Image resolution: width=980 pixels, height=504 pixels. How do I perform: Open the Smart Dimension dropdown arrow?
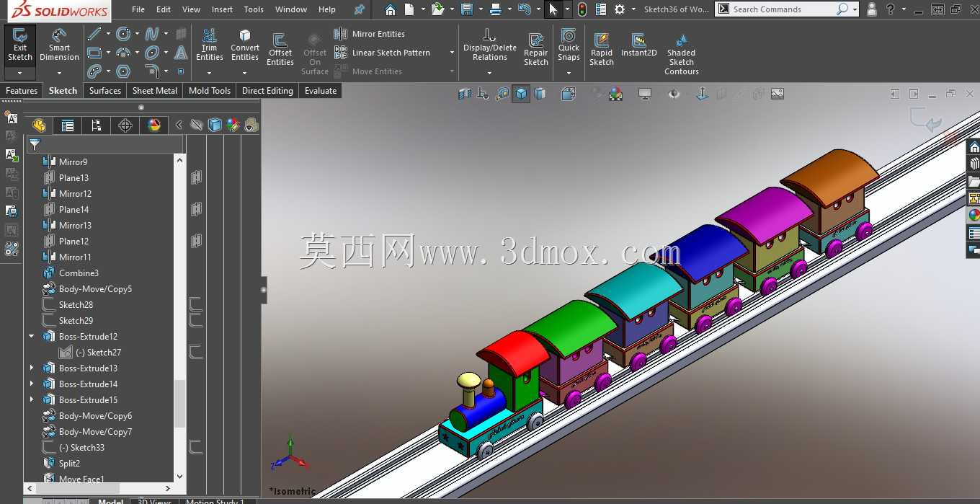coord(59,72)
